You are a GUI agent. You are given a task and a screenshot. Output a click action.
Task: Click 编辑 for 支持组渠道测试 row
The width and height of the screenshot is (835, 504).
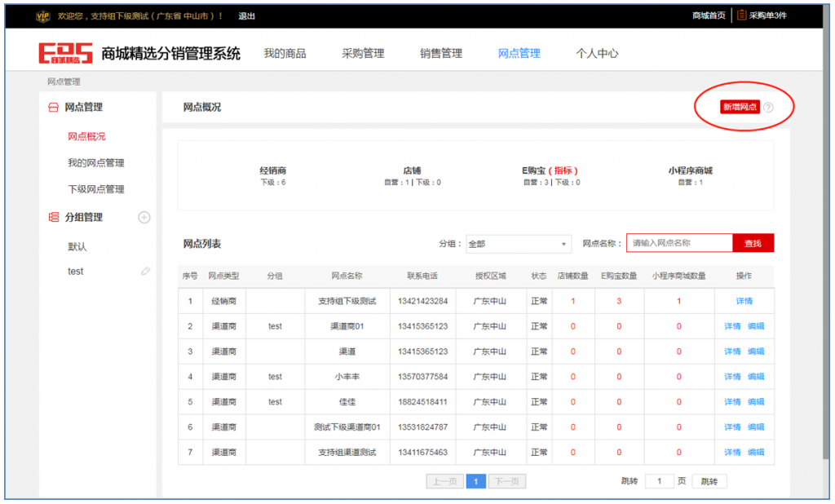click(756, 452)
